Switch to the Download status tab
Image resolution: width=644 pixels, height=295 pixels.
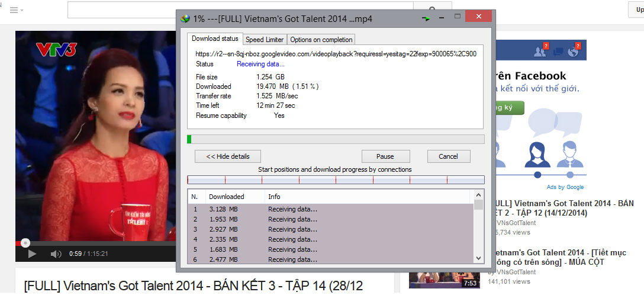pos(215,39)
